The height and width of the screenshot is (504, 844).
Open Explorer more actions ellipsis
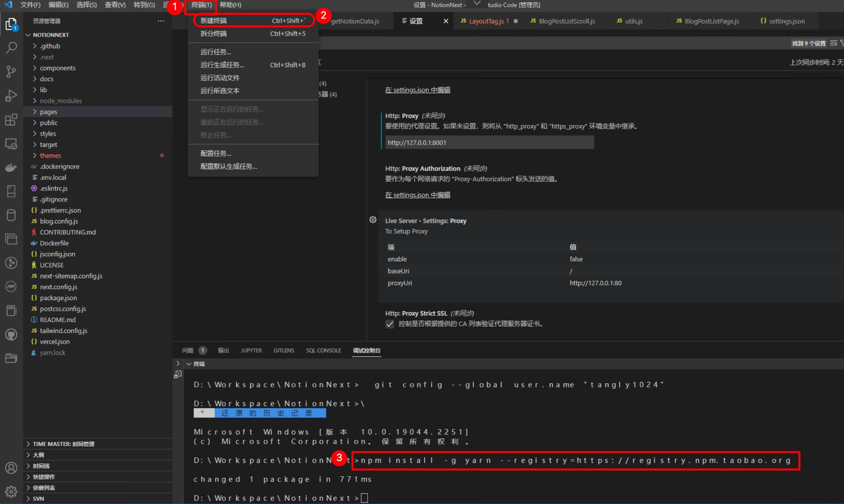coord(161,21)
